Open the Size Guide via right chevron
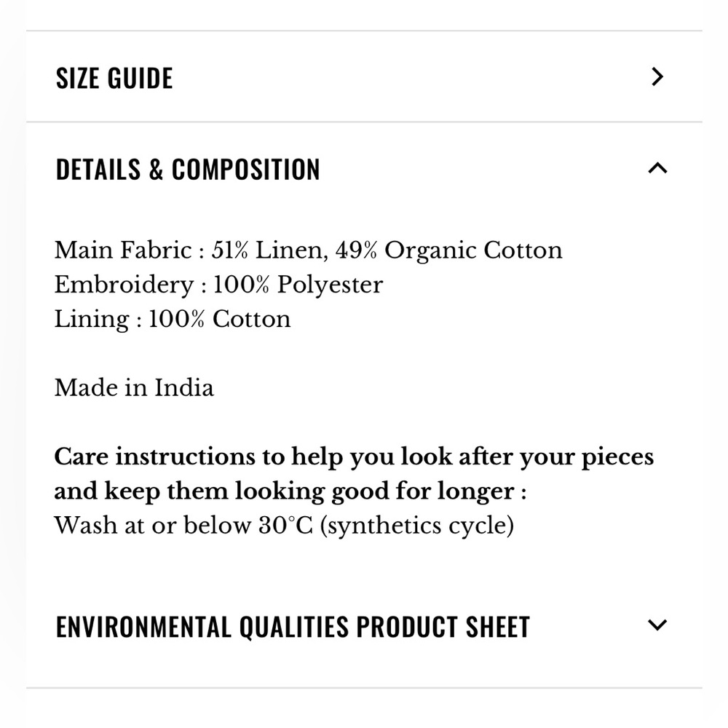728x728 pixels. point(657,76)
